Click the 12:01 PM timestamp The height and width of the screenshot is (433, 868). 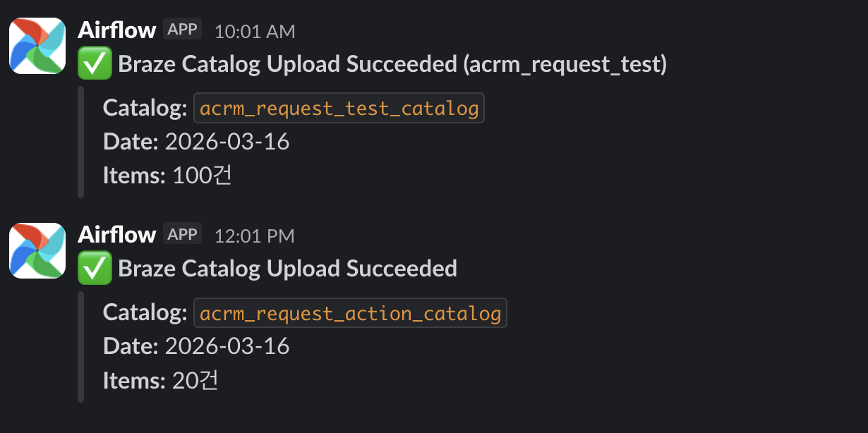pyautogui.click(x=254, y=236)
